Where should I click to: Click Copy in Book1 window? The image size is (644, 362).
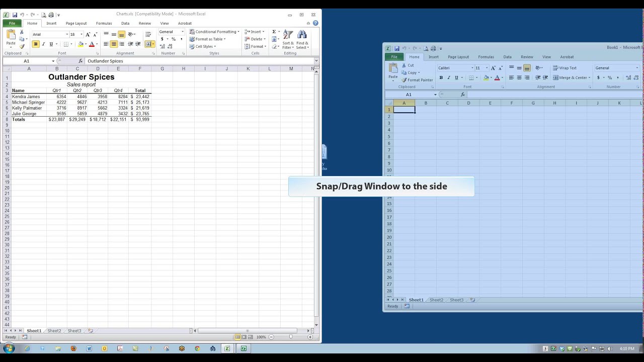(411, 72)
